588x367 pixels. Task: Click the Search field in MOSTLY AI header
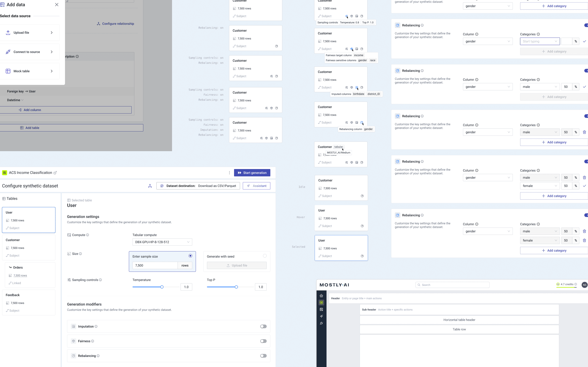coord(452,285)
